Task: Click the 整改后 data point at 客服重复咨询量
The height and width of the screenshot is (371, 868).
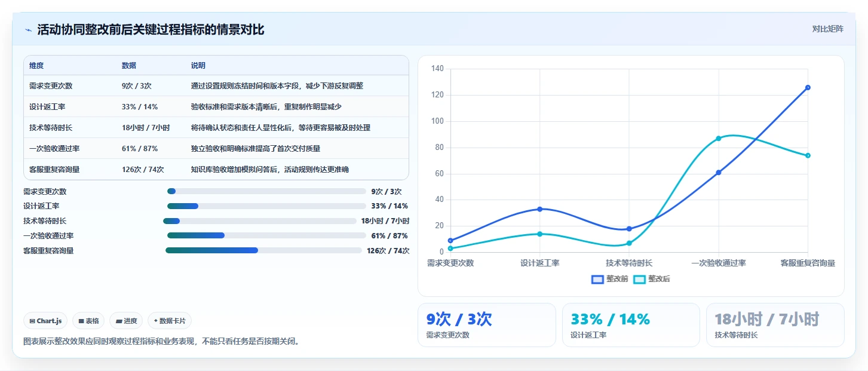Action: coord(808,155)
